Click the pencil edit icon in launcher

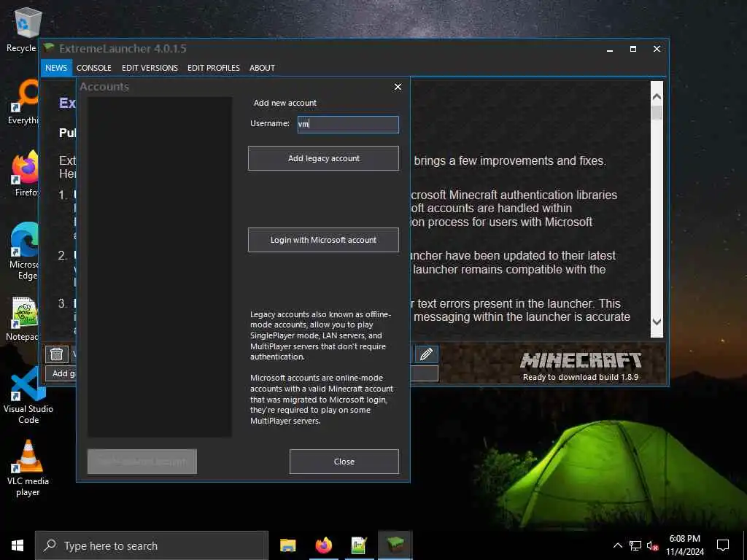pos(426,354)
